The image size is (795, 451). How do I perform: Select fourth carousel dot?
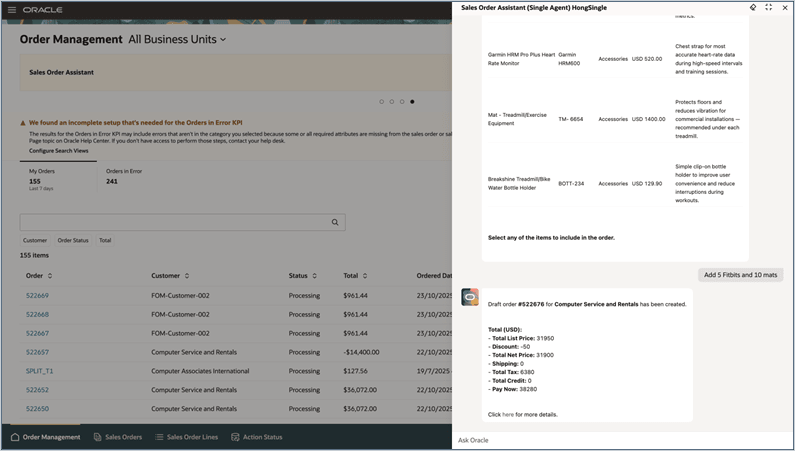[412, 102]
